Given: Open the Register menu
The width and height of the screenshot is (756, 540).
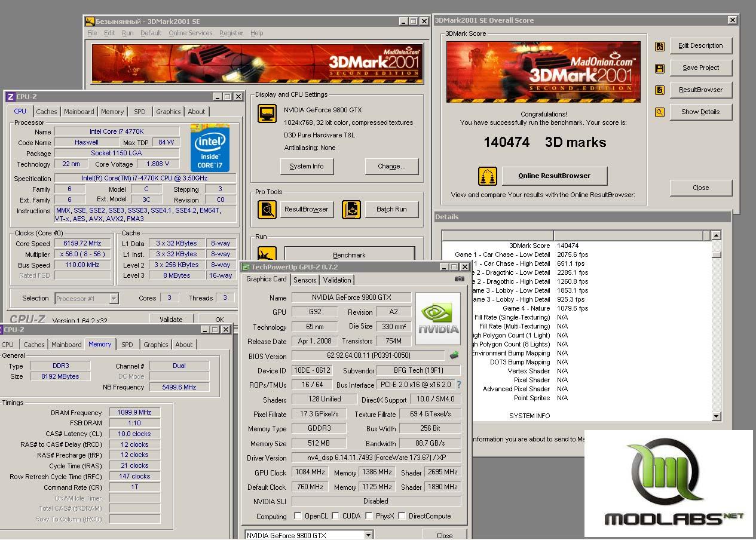Looking at the screenshot, I should click(231, 33).
